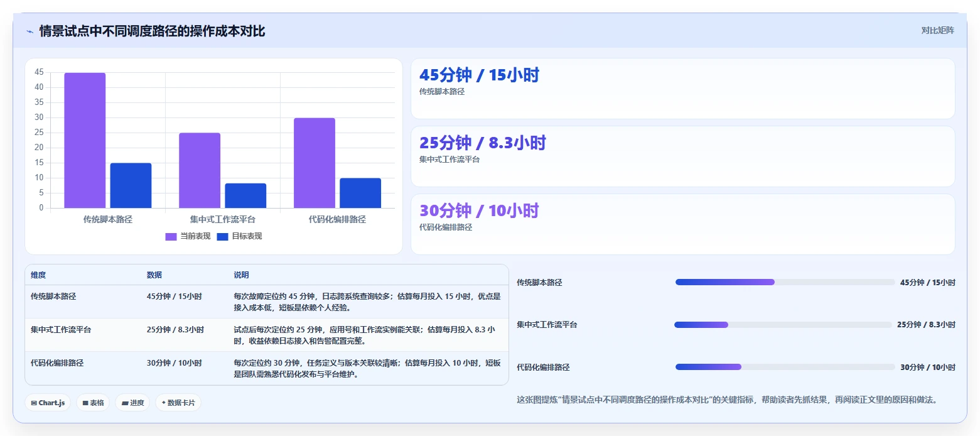
Task: Click the progress bar for 传统脚本路径
Action: point(785,282)
